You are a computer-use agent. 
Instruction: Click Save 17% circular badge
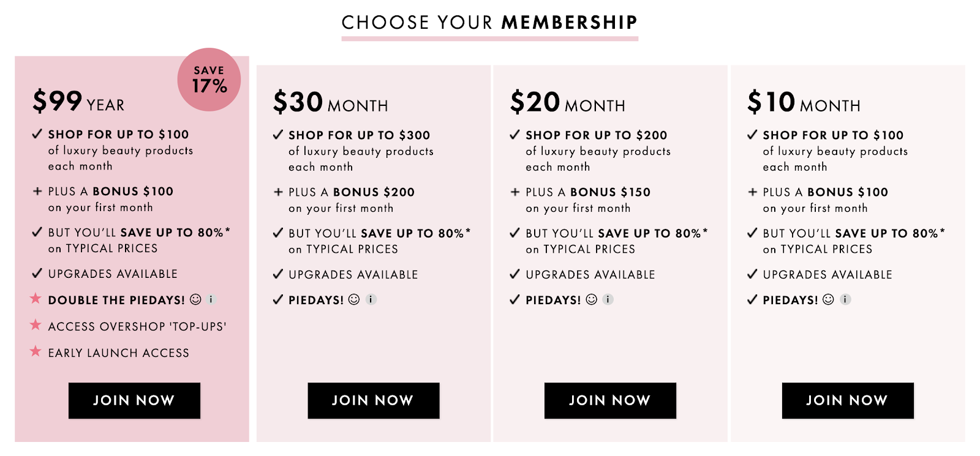(x=209, y=80)
